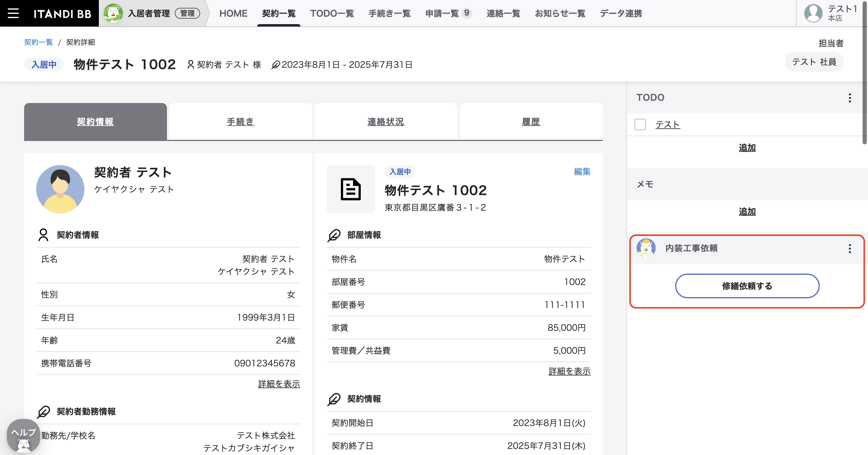The height and width of the screenshot is (455, 868).
Task: Click the ITANDI BB logo
Action: (x=62, y=14)
